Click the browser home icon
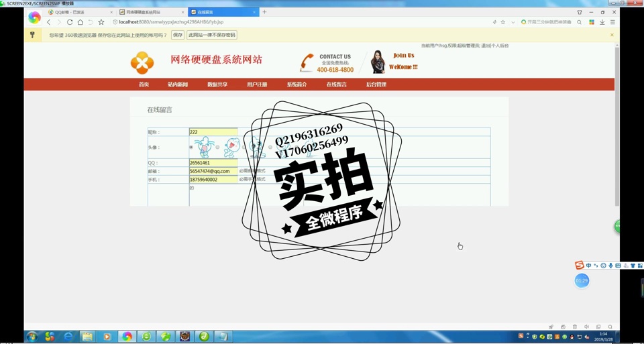 point(80,22)
